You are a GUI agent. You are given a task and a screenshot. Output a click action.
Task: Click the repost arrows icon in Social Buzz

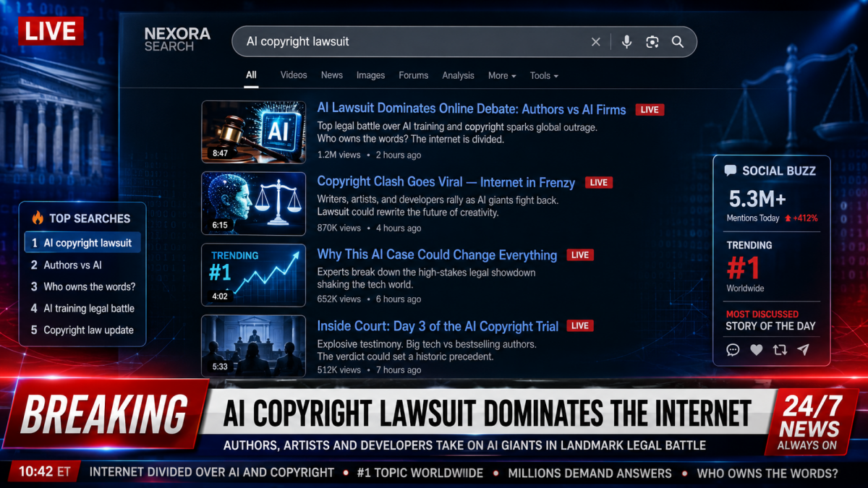(x=780, y=350)
